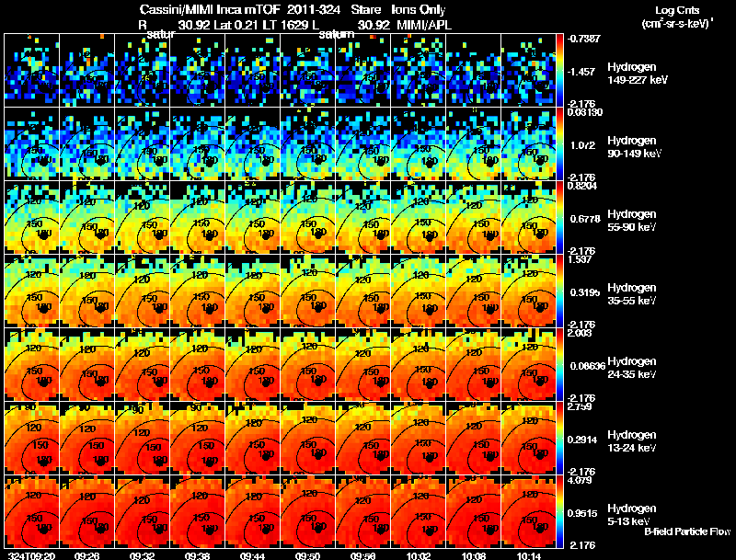Click the color bar for Hydrogen 149-227 keV
Screen dimensions: 736x560
[x=559, y=71]
